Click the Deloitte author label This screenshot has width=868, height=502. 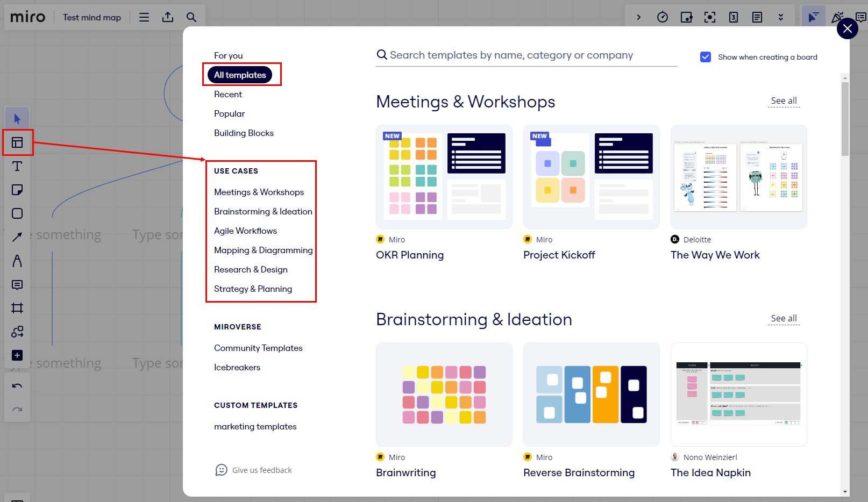pos(697,240)
